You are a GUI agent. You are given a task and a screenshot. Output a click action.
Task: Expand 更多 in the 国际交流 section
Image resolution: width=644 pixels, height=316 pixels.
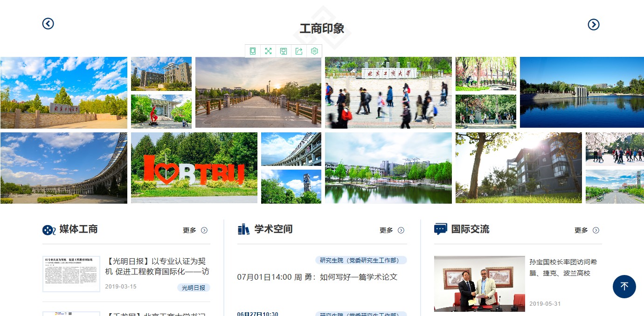click(587, 230)
